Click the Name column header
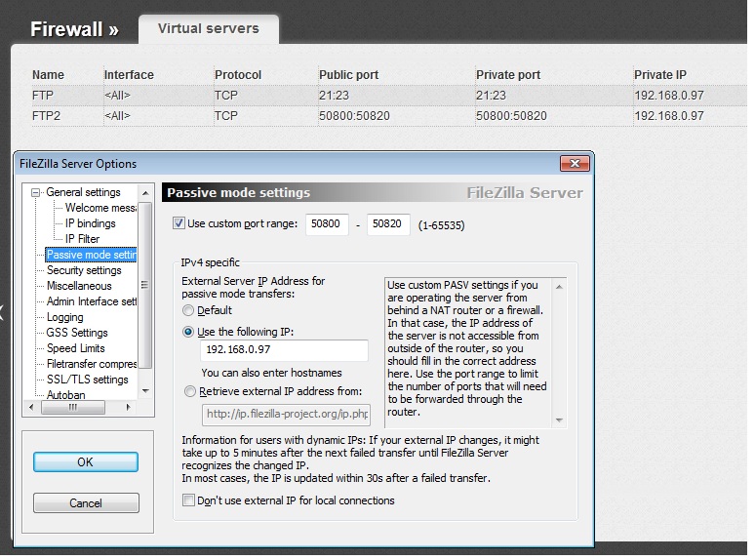The height and width of the screenshot is (560, 755). 48,75
